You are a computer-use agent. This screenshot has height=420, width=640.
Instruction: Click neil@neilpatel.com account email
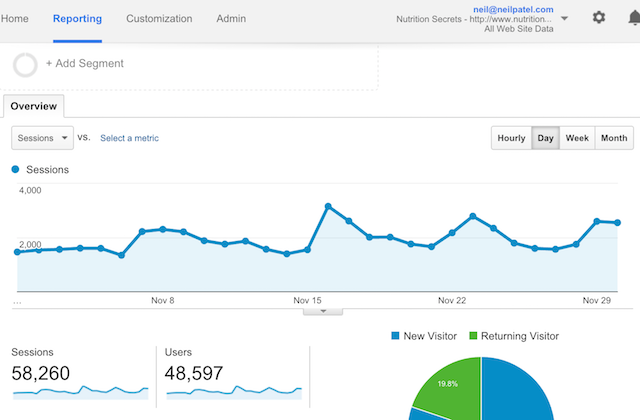pyautogui.click(x=513, y=9)
